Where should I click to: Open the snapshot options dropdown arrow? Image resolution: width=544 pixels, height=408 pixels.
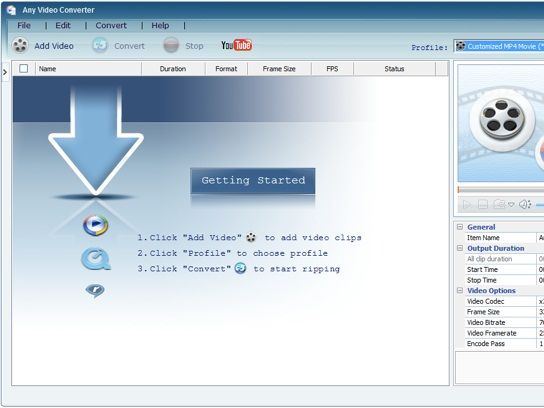[511, 204]
